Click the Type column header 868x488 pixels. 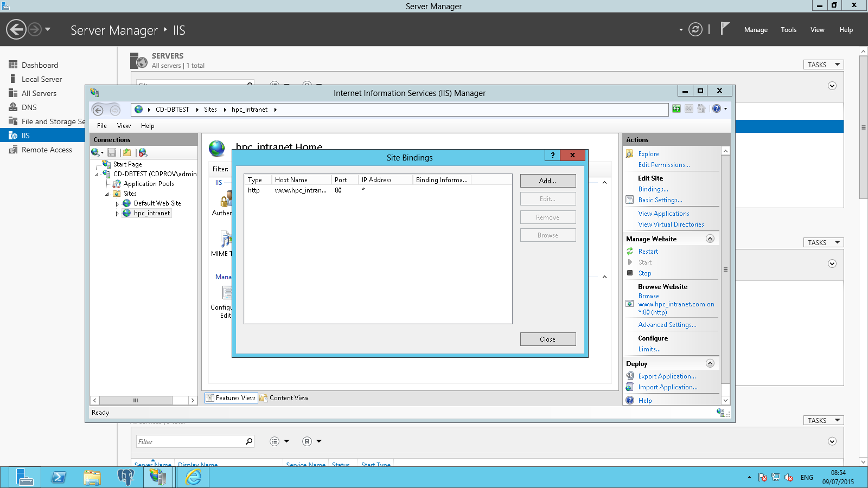tap(258, 179)
